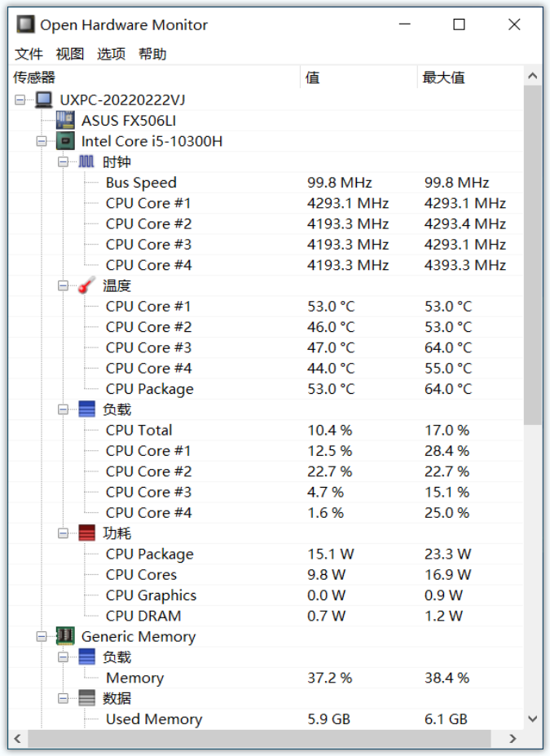Click the 最大值 column header
Image resolution: width=550 pixels, height=756 pixels.
click(469, 77)
